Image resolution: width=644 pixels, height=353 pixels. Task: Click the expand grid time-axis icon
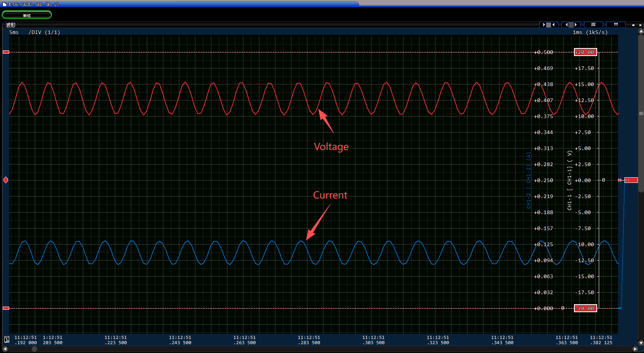(571, 25)
